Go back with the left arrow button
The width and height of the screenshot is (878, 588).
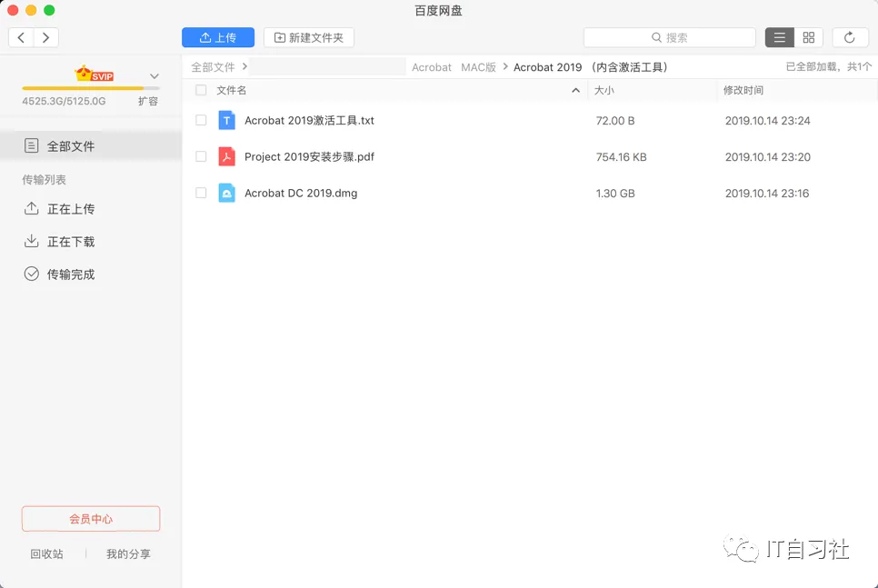coord(21,37)
